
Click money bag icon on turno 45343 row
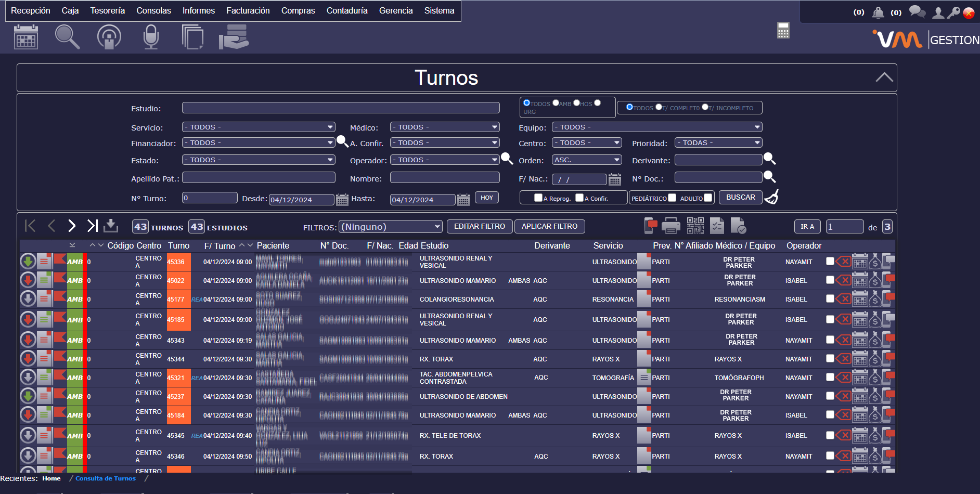point(875,340)
